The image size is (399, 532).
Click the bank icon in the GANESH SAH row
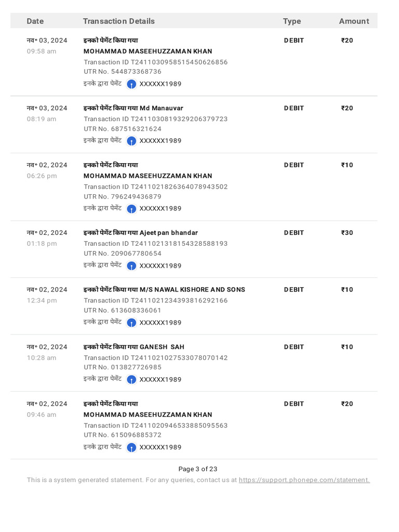[131, 380]
